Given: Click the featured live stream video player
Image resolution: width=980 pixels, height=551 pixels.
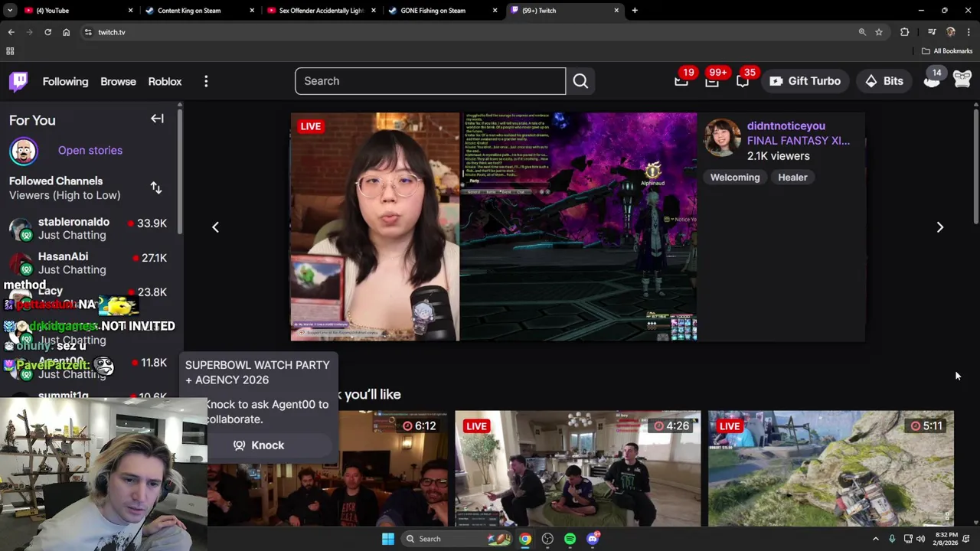Looking at the screenshot, I should click(x=494, y=227).
